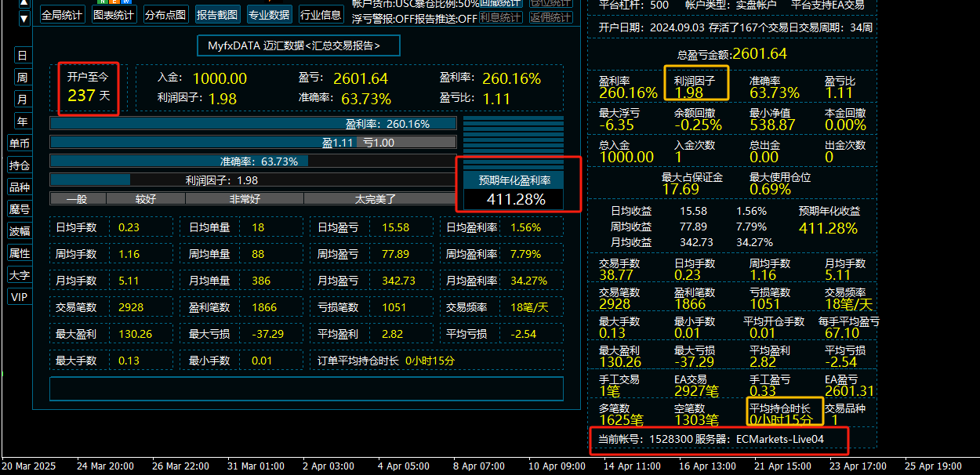
Task: Click the 盈1.11 ratio bar segment
Action: [202, 142]
